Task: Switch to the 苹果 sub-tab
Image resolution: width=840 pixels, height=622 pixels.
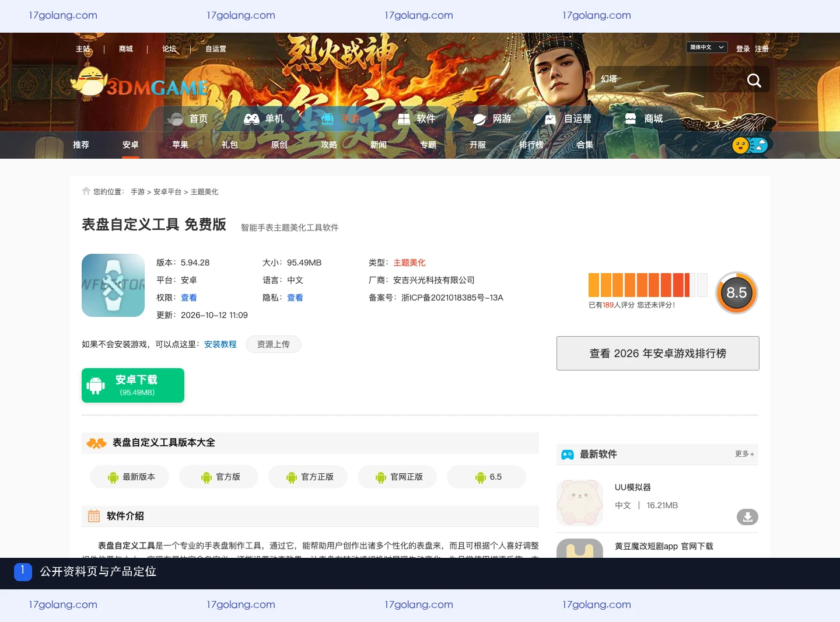Action: [180, 145]
